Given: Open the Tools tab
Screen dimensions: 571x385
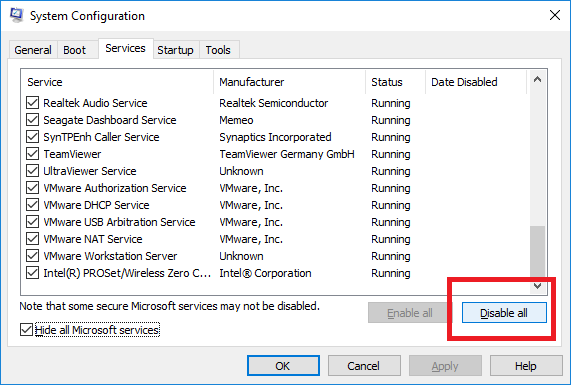Looking at the screenshot, I should point(218,50).
